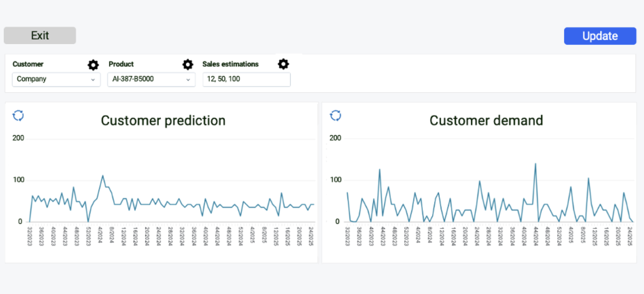The image size is (644, 294).
Task: Click tallest spike in Customer demand chart
Action: (535, 164)
